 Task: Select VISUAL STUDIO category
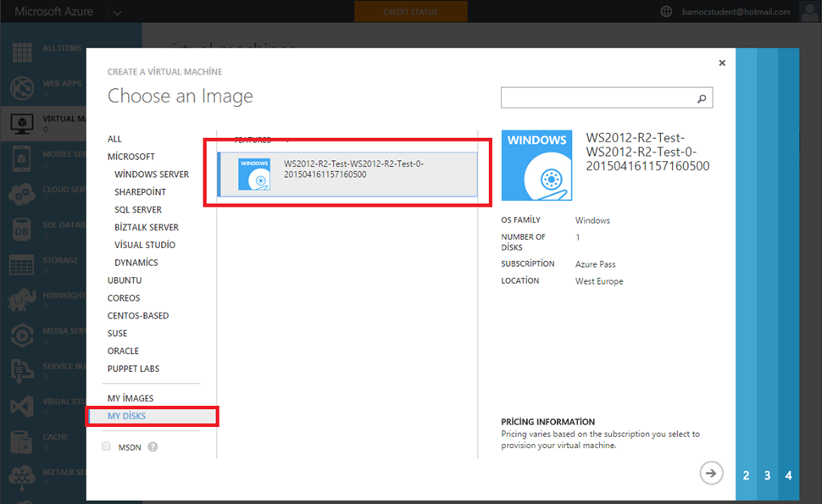(145, 245)
